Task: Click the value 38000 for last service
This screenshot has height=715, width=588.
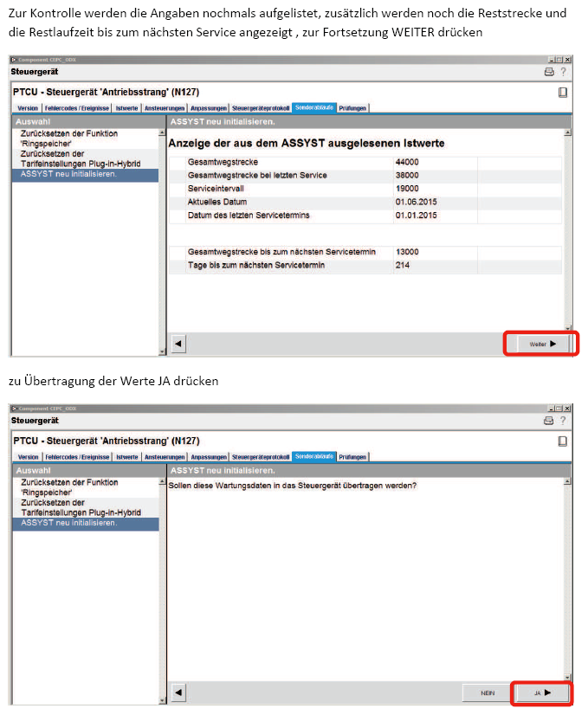Action: (x=407, y=176)
